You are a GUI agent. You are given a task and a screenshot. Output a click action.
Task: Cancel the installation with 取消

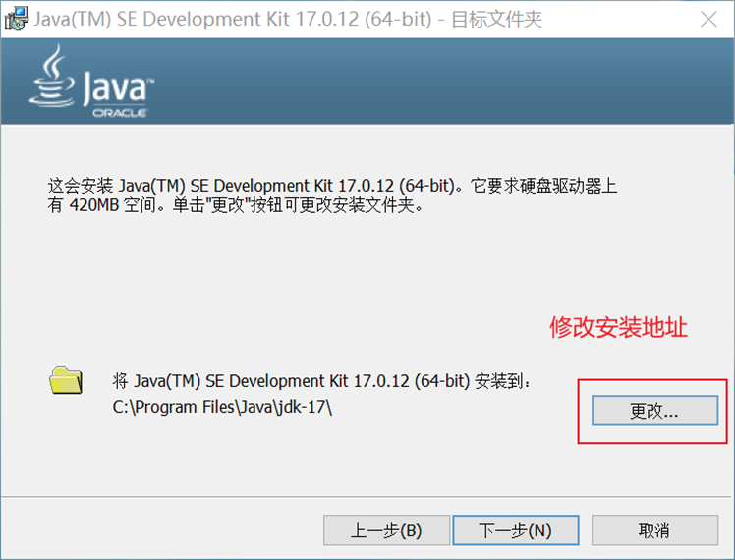pyautogui.click(x=654, y=531)
